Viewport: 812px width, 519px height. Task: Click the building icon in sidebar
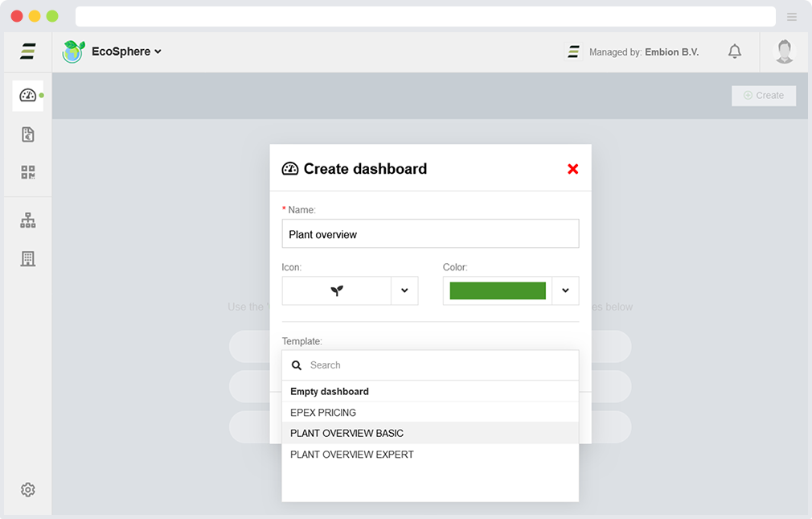pos(28,258)
